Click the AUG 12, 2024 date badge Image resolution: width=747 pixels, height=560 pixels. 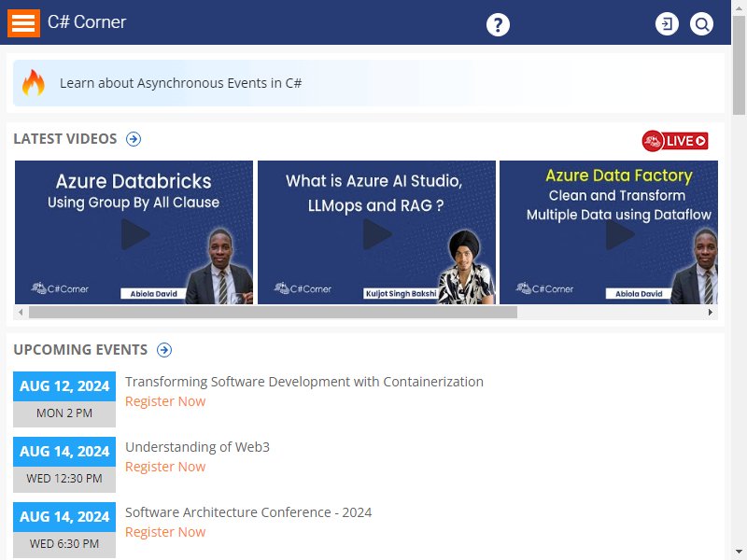[x=64, y=386]
